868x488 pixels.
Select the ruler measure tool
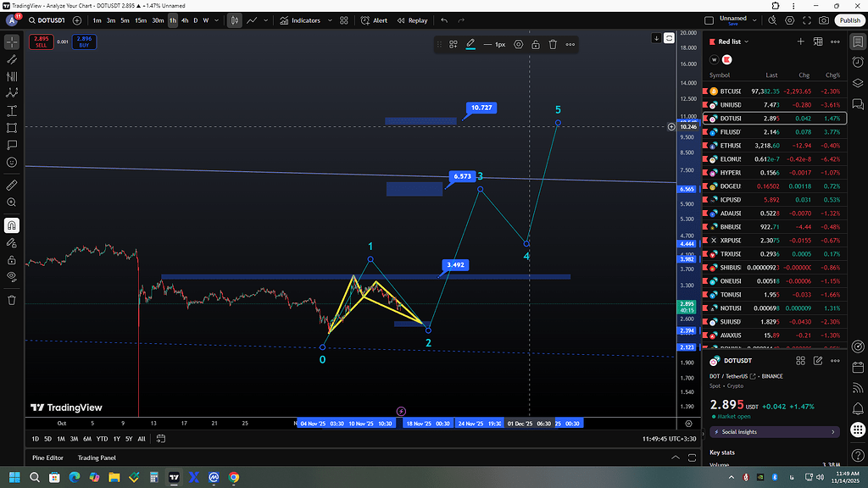(12, 185)
